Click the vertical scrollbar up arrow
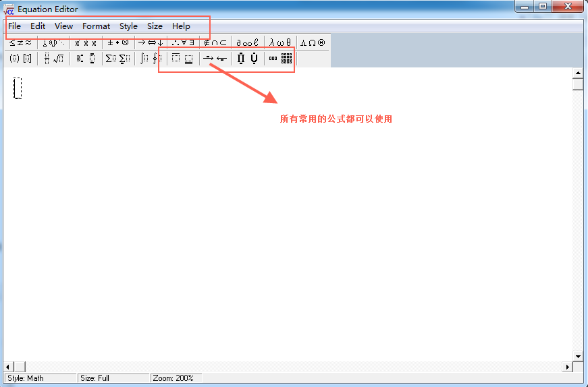Image resolution: width=588 pixels, height=387 pixels. 578,73
